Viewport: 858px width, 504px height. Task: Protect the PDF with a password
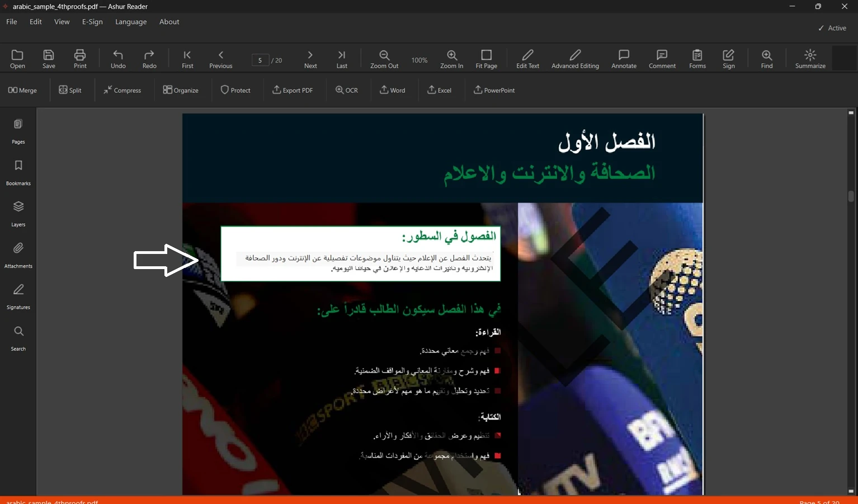click(x=235, y=90)
